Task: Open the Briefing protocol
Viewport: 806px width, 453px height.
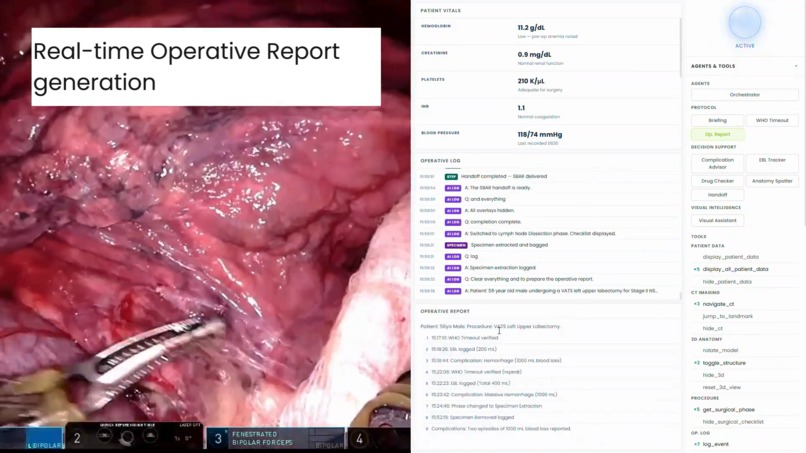Action: 717,120
